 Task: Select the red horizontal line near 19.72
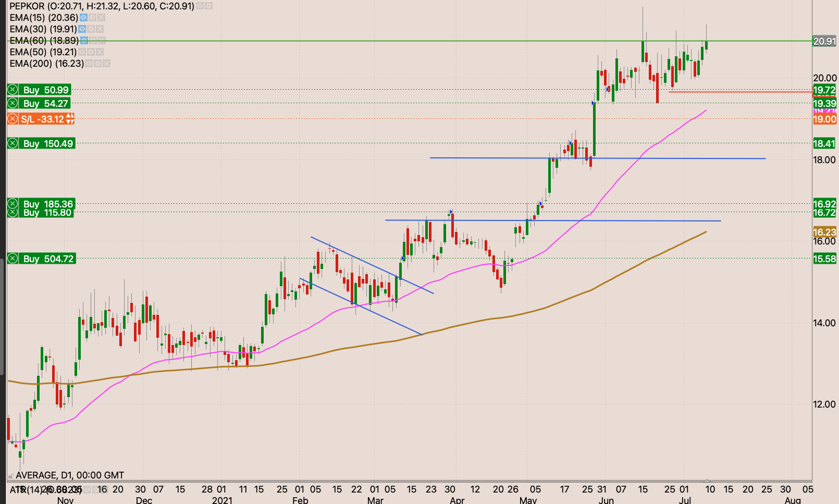(x=740, y=92)
